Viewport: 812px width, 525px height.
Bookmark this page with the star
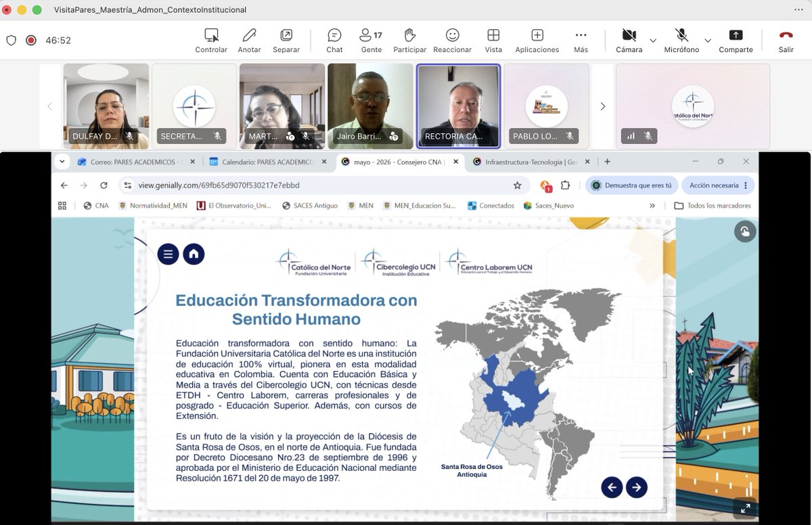518,185
